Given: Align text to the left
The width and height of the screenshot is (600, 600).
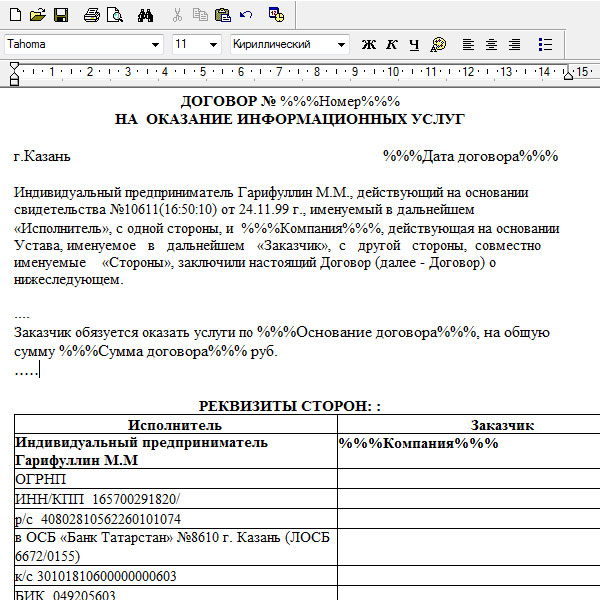Looking at the screenshot, I should pos(468,44).
